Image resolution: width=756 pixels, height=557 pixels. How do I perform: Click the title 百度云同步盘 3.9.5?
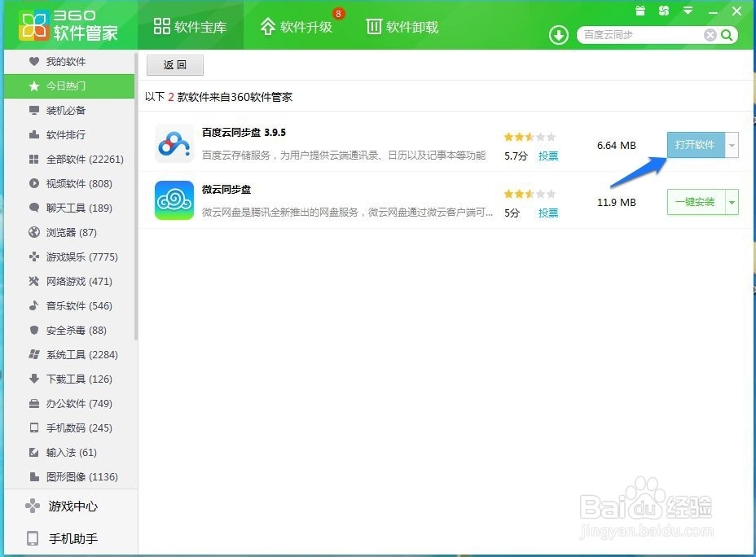tap(244, 132)
